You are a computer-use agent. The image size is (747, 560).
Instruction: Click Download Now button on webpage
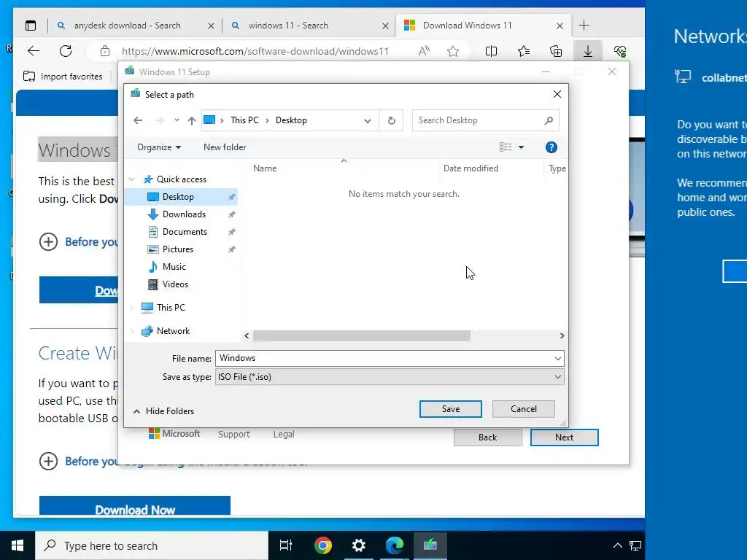pos(135,506)
